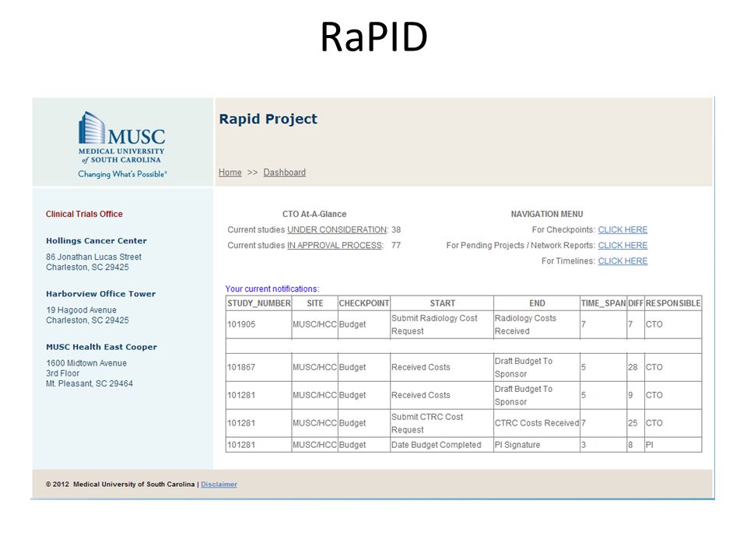The width and height of the screenshot is (747, 560).
Task: Click 19 Hagood Avenue address
Action: pos(81,310)
